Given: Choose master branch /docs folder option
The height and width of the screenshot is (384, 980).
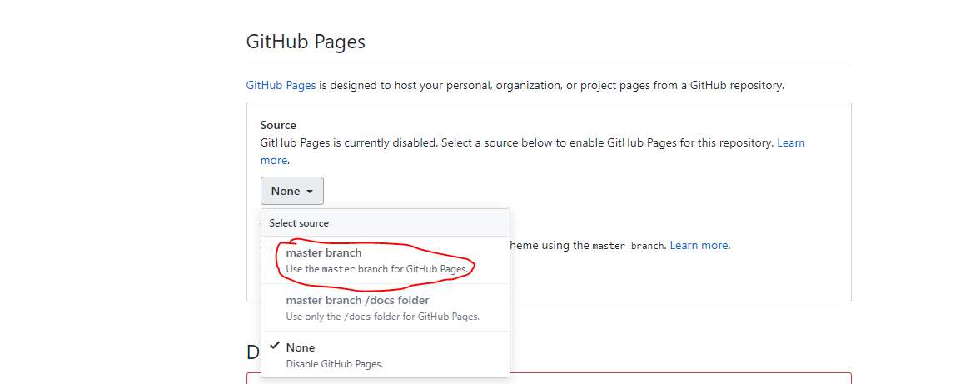Looking at the screenshot, I should pos(385,307).
